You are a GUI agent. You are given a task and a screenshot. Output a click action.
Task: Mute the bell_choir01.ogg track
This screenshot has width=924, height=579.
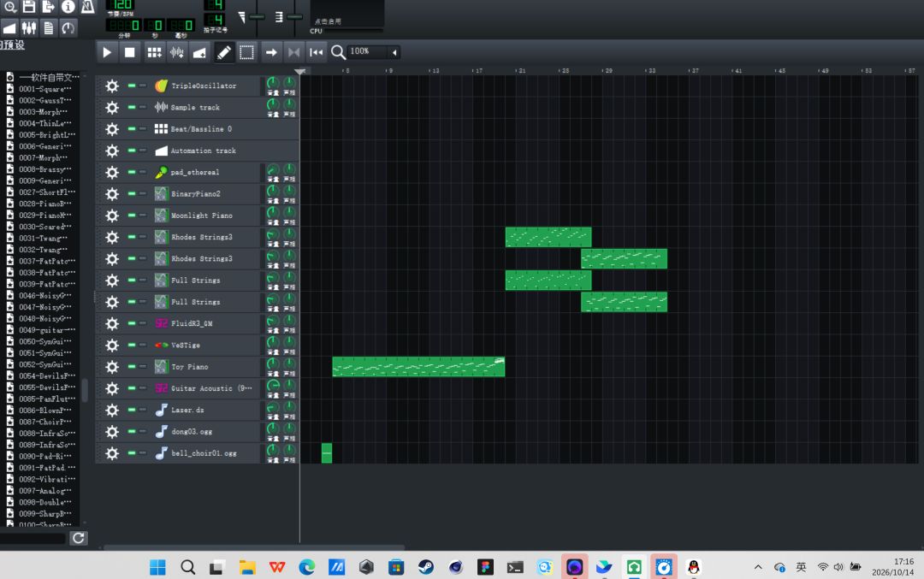point(132,453)
